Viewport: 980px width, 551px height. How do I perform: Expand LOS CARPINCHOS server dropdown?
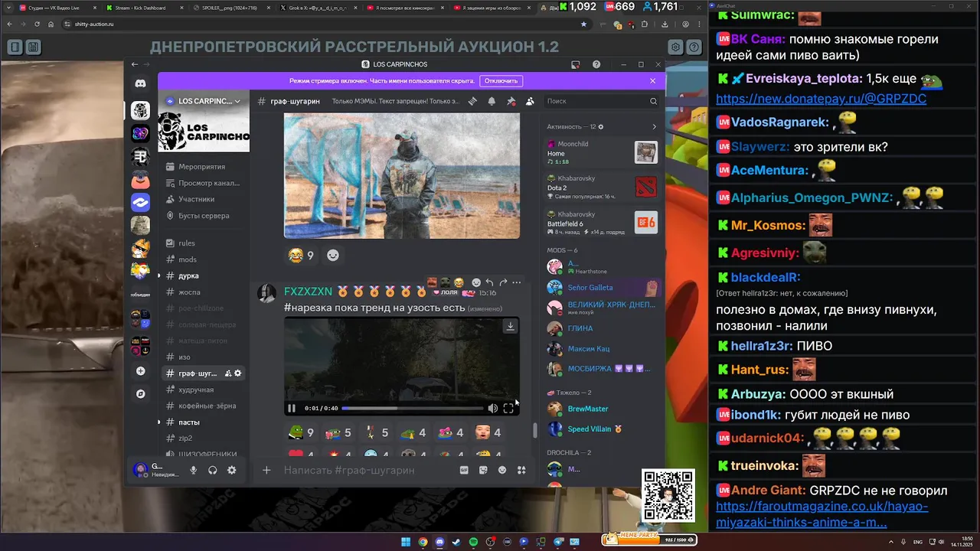tap(237, 101)
